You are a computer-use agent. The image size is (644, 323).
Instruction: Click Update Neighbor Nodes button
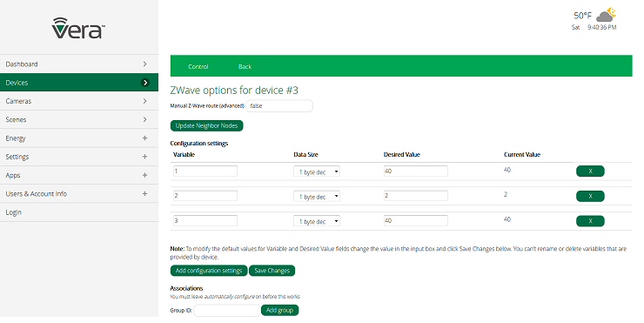point(206,125)
